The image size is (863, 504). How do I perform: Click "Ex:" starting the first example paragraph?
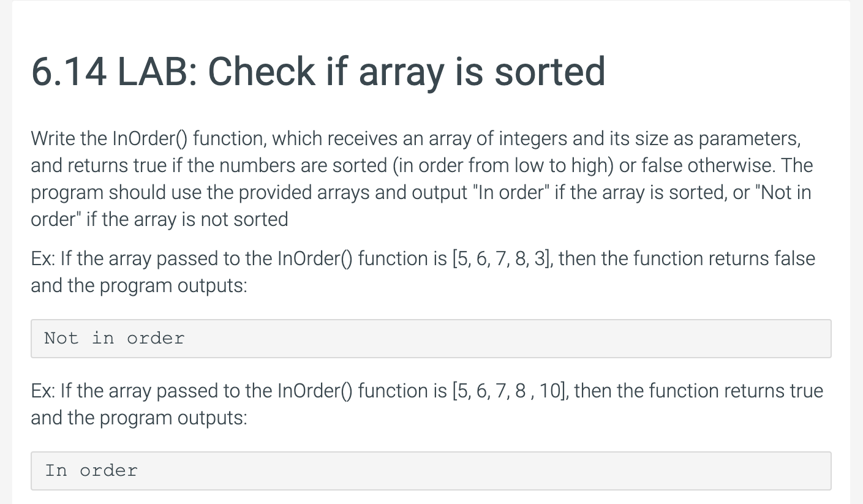tap(43, 258)
